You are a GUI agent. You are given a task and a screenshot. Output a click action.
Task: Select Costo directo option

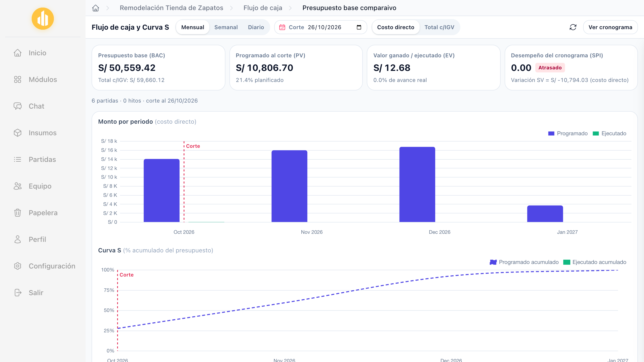click(x=395, y=27)
